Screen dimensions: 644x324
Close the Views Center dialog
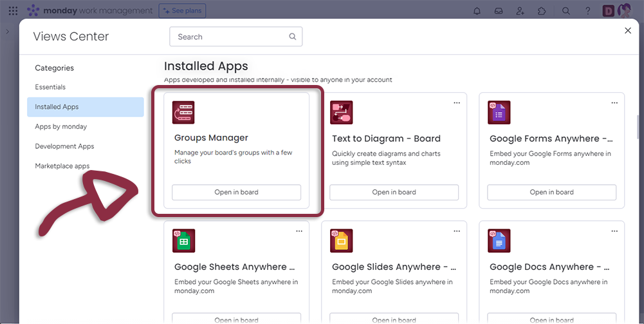628,31
